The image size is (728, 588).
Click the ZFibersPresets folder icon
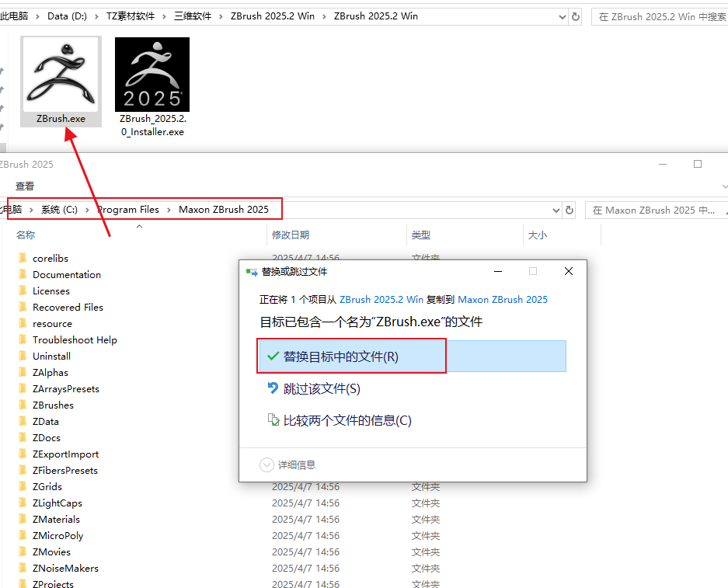point(23,470)
